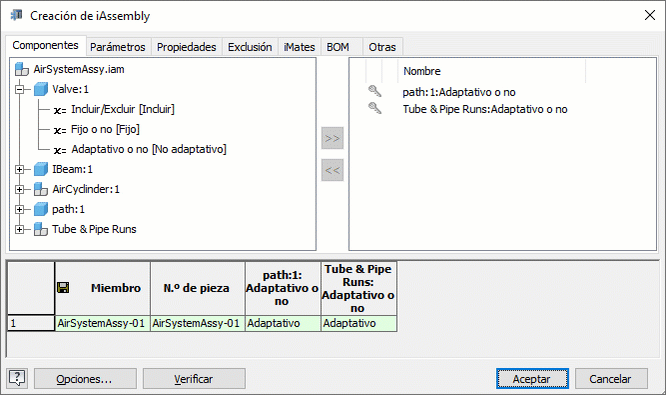Image resolution: width=666 pixels, height=395 pixels.
Task: Click the key icon next to path:1:Adaptativo o no
Action: tap(375, 91)
